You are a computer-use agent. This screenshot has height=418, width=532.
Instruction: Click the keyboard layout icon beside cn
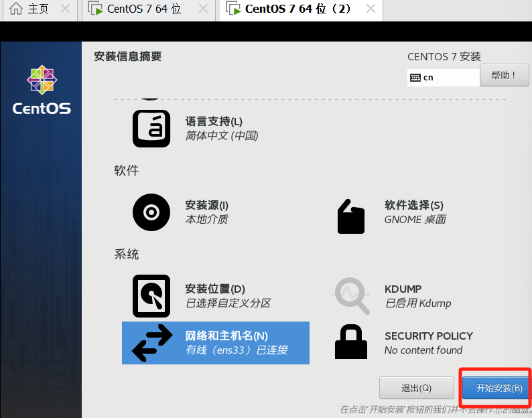[415, 78]
